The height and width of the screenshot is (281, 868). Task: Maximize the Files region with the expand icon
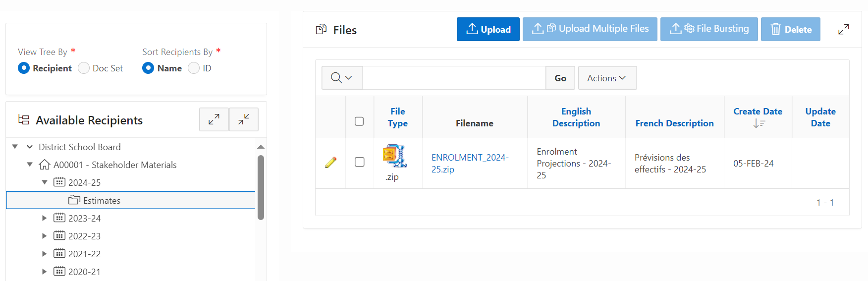[x=843, y=29]
